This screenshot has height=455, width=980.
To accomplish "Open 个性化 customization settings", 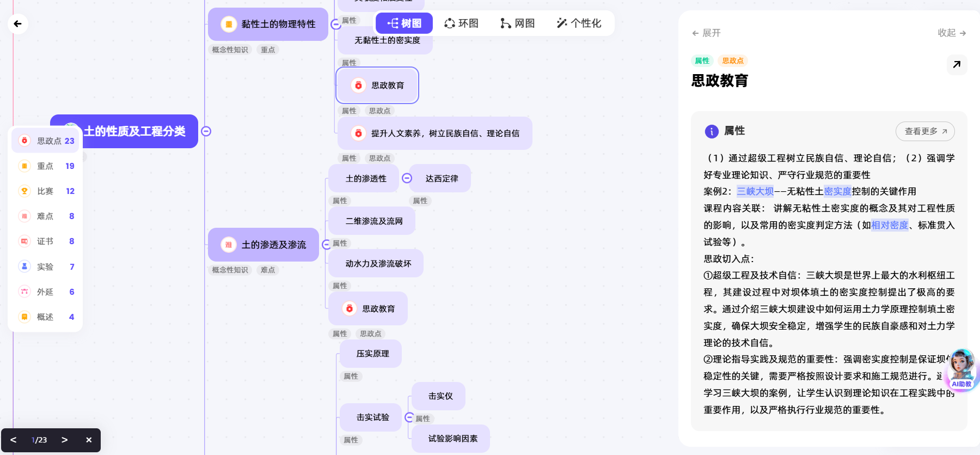I will click(x=579, y=23).
